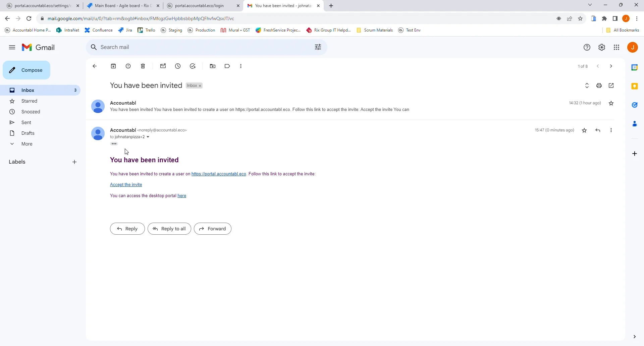Open Confluence bookmark
This screenshot has width=644, height=346.
click(99, 30)
